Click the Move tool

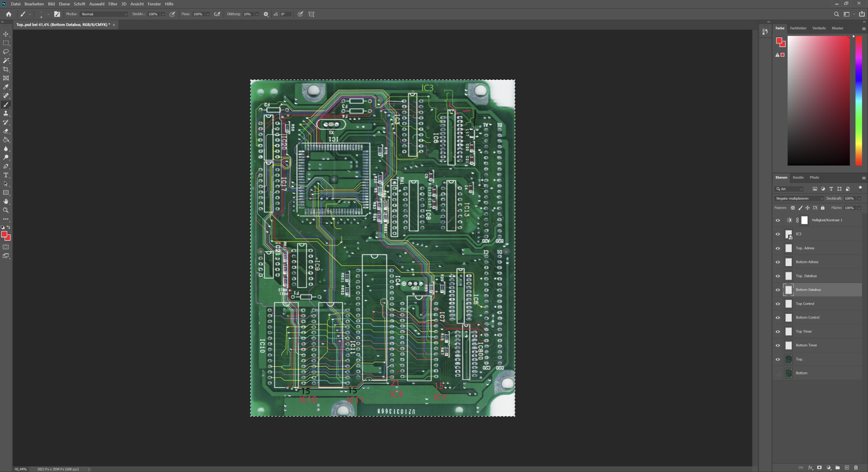click(6, 34)
